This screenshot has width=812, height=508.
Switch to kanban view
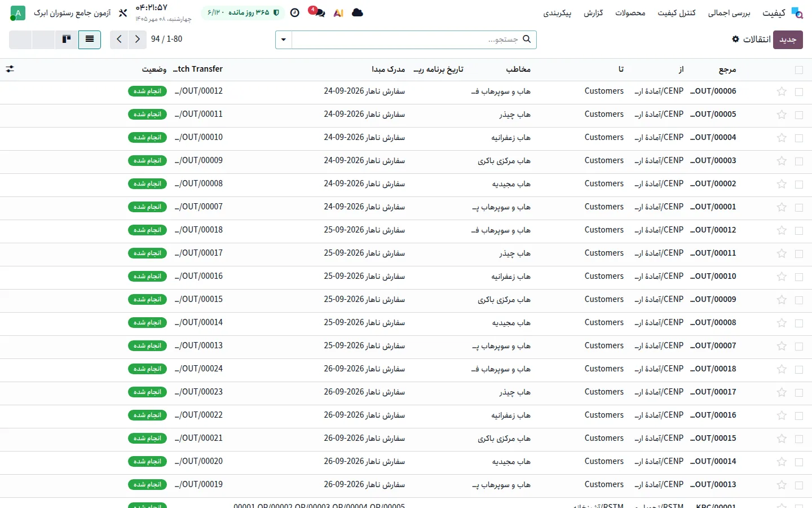(67, 40)
